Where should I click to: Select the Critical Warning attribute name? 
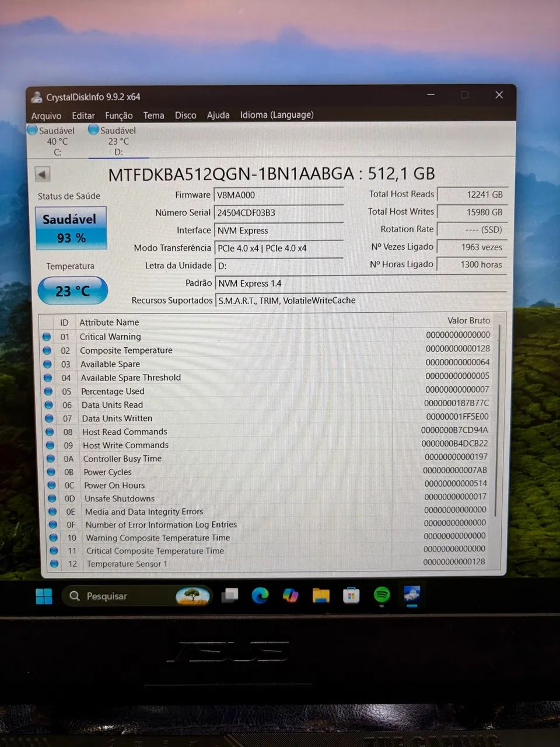[x=110, y=337]
